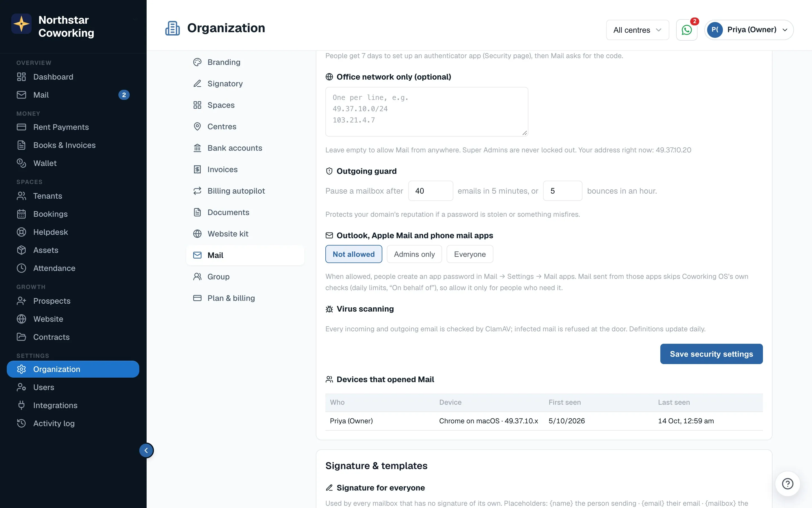Click the Attendance clock icon
Viewport: 812px width, 508px height.
pos(21,268)
